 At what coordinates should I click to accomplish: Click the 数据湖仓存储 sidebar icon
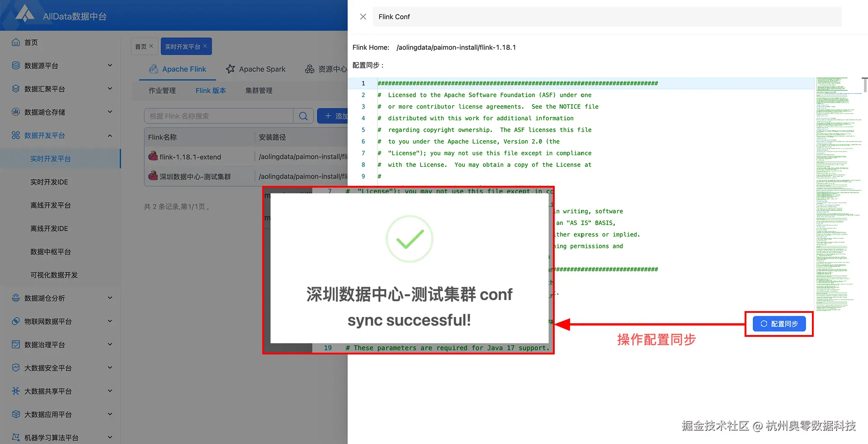[x=16, y=112]
